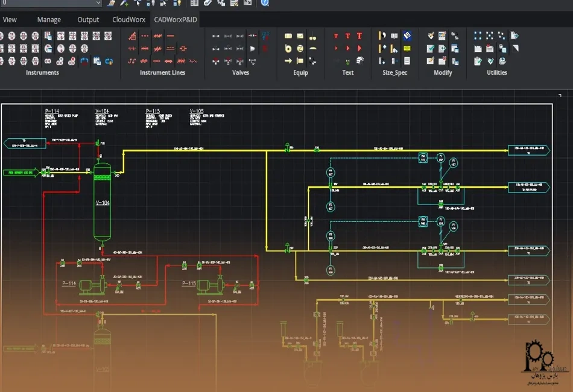Click the gears icon in top toolbar
Screen dimensions: 573x392
(x=221, y=3)
